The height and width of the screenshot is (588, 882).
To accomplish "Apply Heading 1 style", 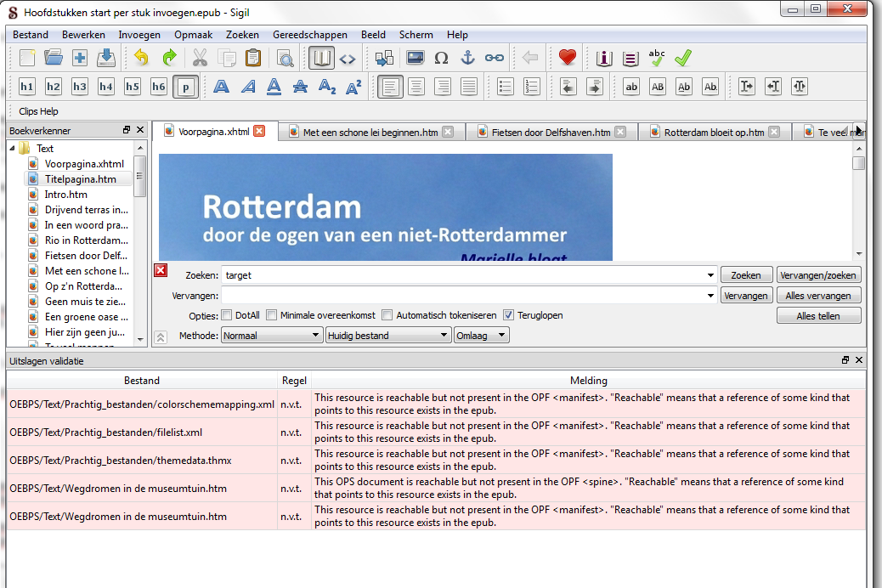I will (27, 87).
